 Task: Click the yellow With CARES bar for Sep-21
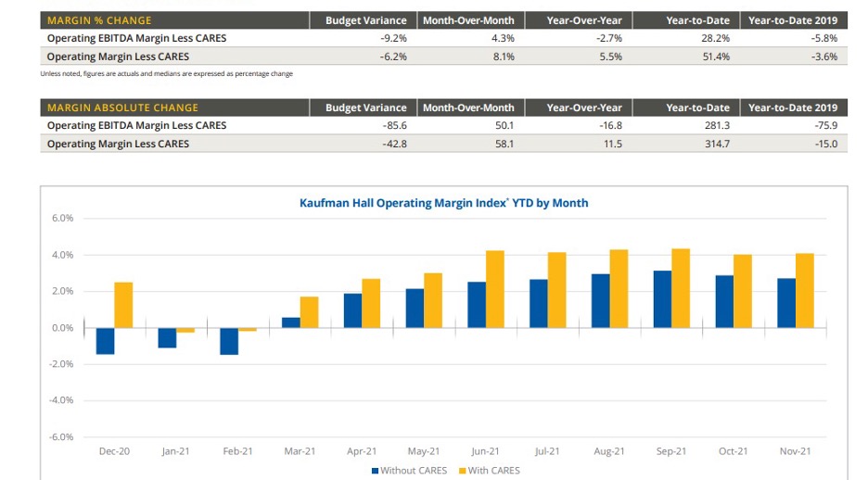click(x=681, y=289)
